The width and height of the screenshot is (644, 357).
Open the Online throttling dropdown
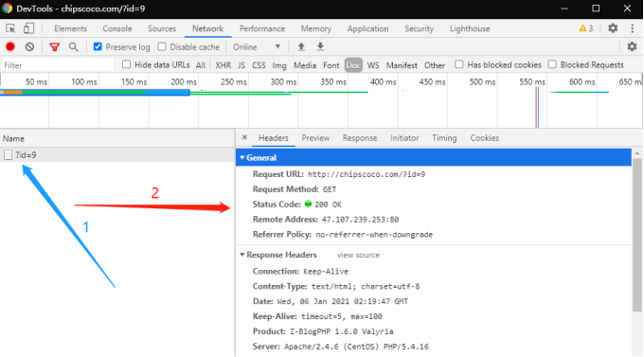coord(257,46)
